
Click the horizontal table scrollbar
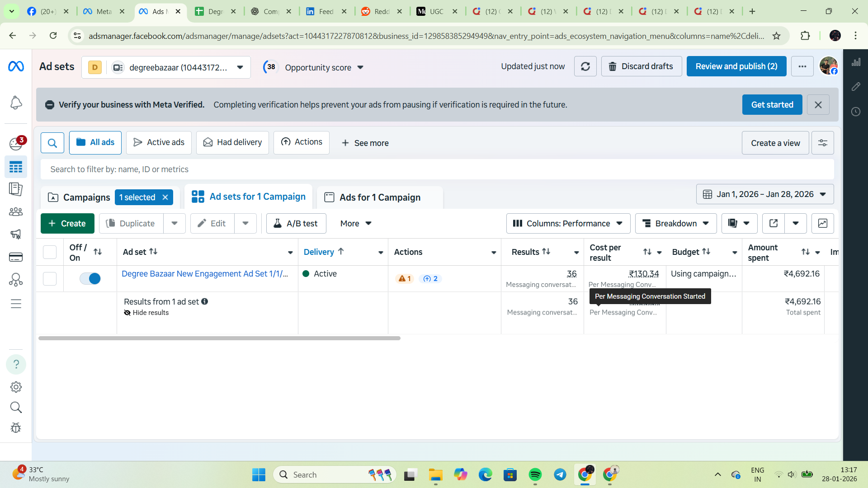(x=219, y=338)
